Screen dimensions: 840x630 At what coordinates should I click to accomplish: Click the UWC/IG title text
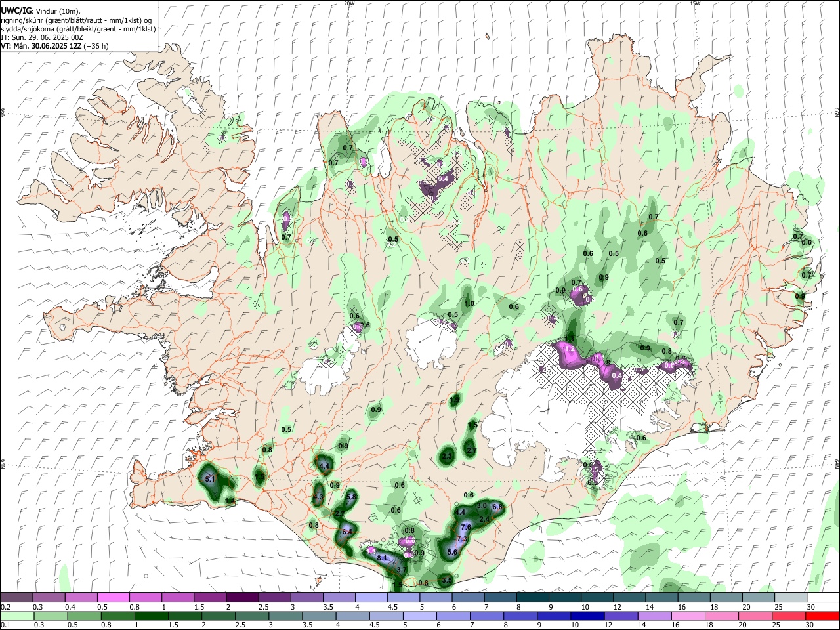16,11
